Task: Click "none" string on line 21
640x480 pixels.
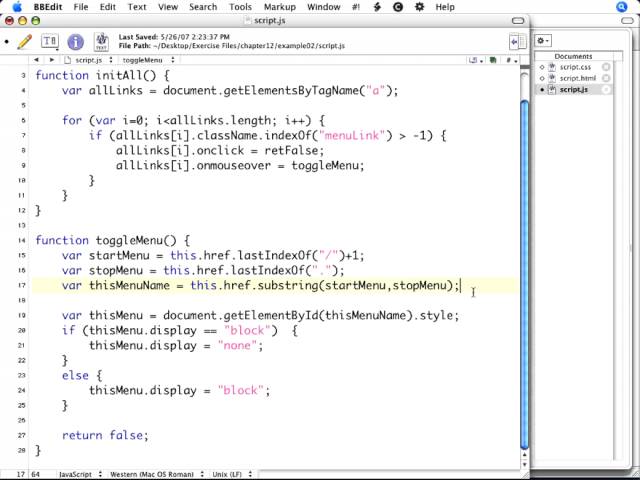Action: [237, 345]
